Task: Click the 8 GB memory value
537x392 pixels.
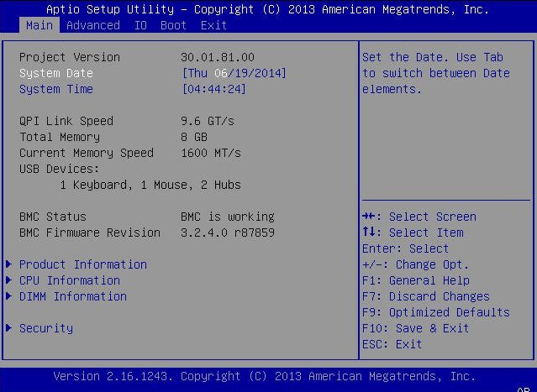Action: 194,137
